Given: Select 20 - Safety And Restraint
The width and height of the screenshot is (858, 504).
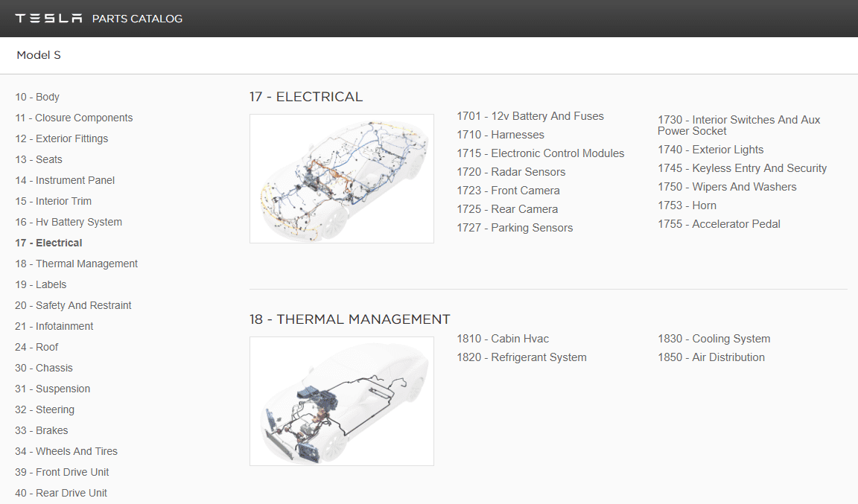Looking at the screenshot, I should [x=73, y=304].
